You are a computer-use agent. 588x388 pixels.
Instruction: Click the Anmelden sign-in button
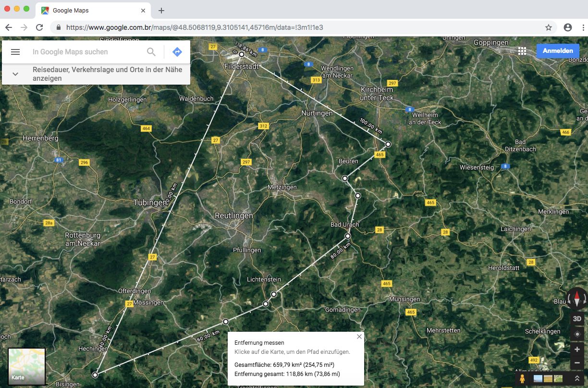point(557,51)
